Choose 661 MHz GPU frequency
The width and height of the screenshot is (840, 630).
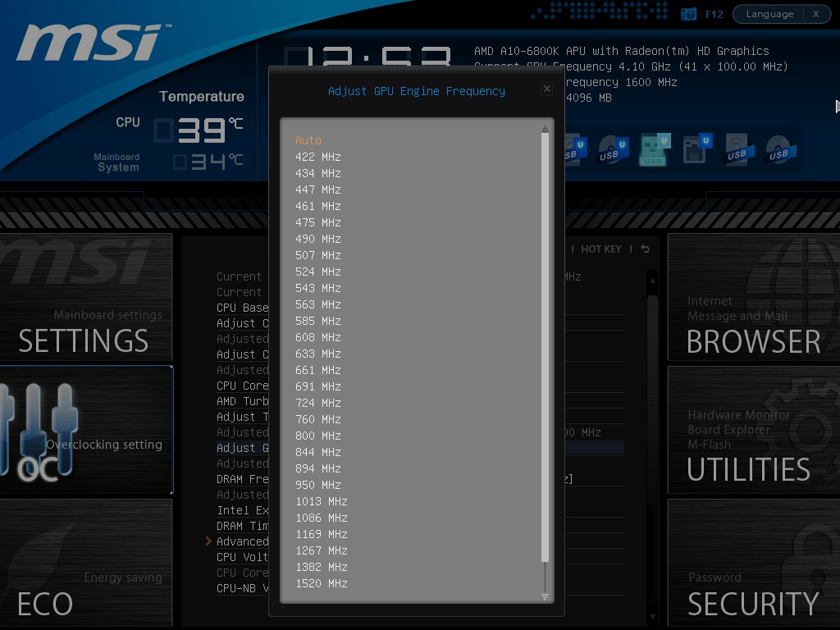coord(317,370)
